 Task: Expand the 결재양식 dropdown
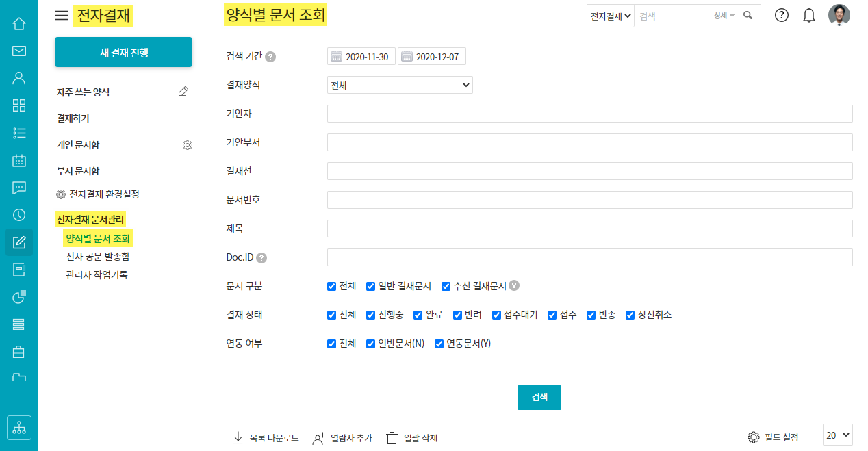[400, 85]
